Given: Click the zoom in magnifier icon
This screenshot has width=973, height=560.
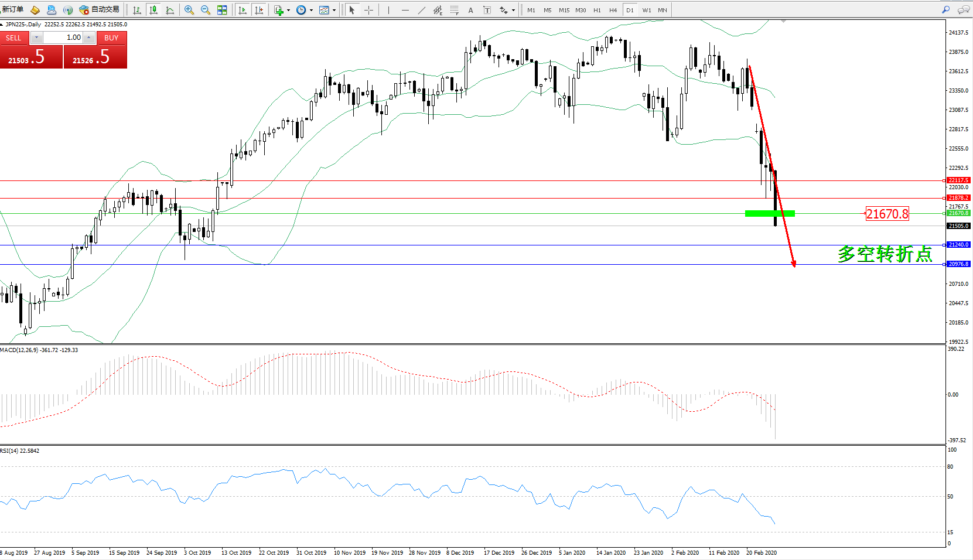Looking at the screenshot, I should 189,10.
